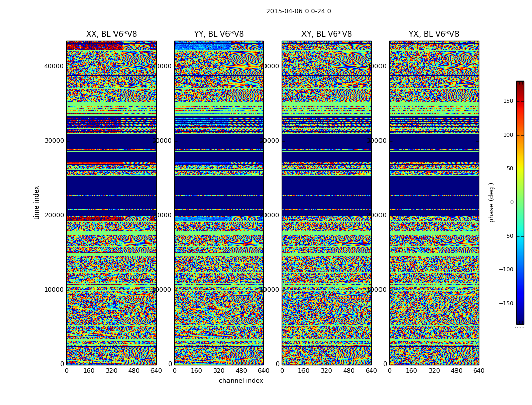Click the 'XY, BL V6*V8' subplot title
The image size is (532, 405).
point(326,34)
